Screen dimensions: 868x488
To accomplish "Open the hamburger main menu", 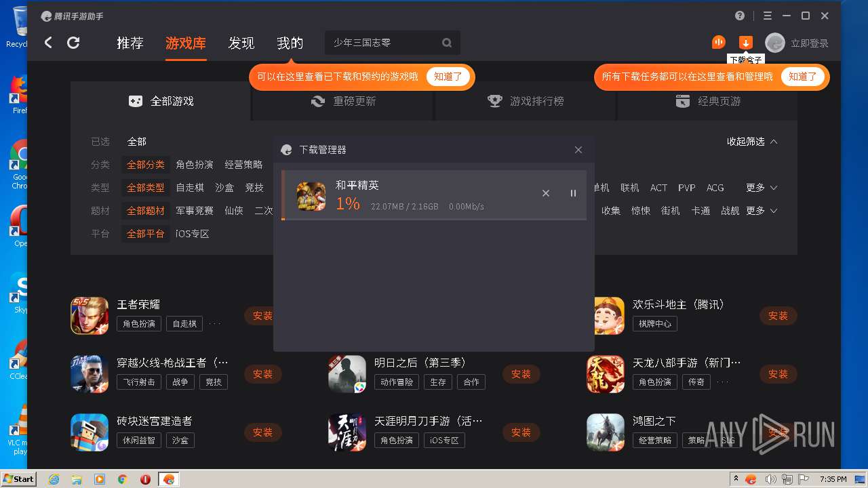I will [x=768, y=16].
